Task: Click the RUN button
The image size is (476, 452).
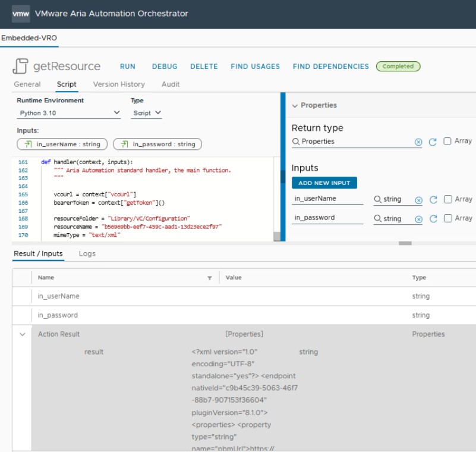Action: (128, 67)
